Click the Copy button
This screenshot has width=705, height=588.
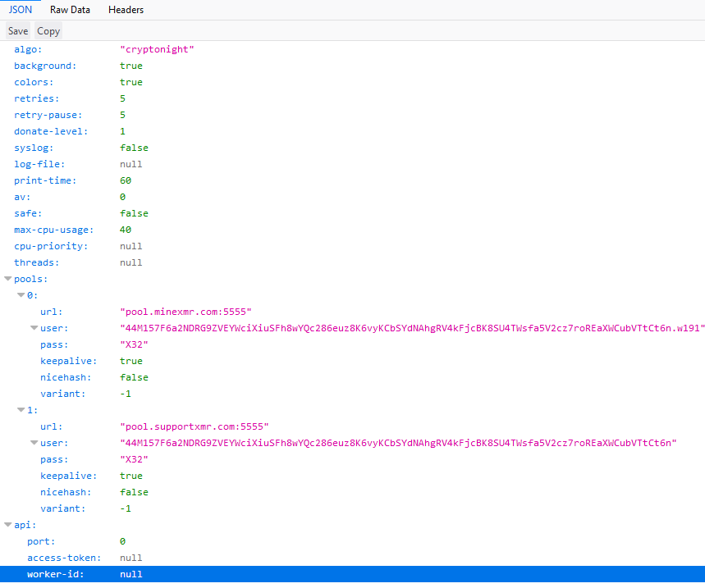click(x=48, y=31)
